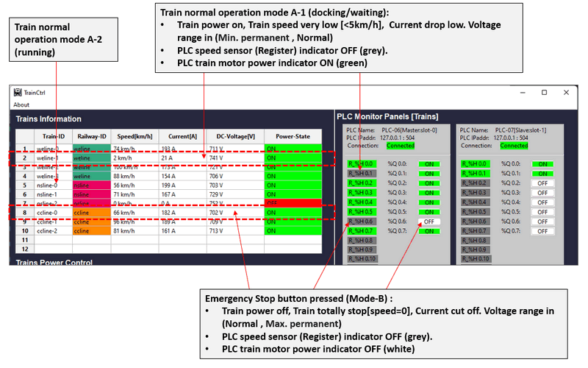Viewport: 588px width, 368px height.
Task: Click PLC-07 %Q 0.2 OFF indicator
Action: (x=542, y=183)
